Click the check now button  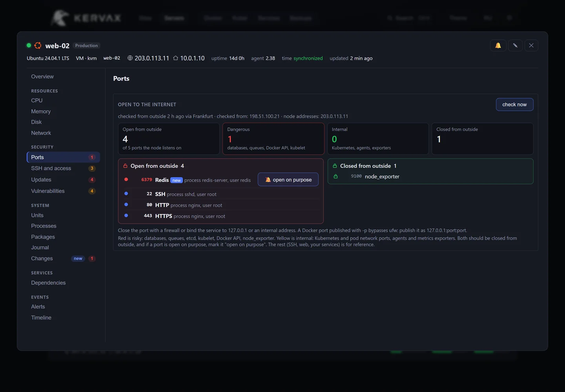pyautogui.click(x=514, y=104)
